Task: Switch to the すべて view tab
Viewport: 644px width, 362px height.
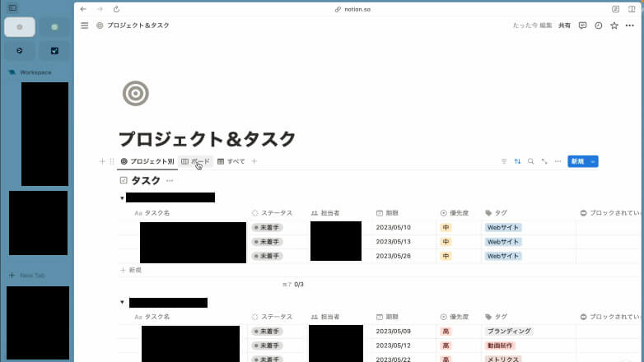Action: click(x=231, y=161)
